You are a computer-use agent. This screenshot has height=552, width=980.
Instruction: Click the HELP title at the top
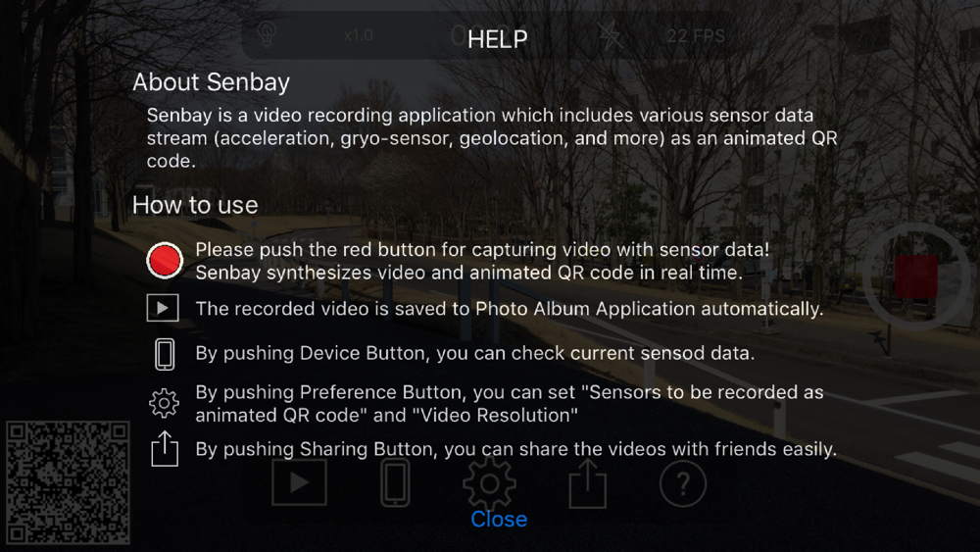pos(498,39)
